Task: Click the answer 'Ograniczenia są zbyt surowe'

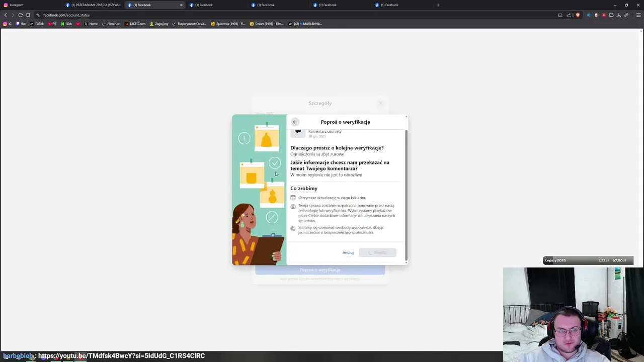Action: pyautogui.click(x=317, y=154)
